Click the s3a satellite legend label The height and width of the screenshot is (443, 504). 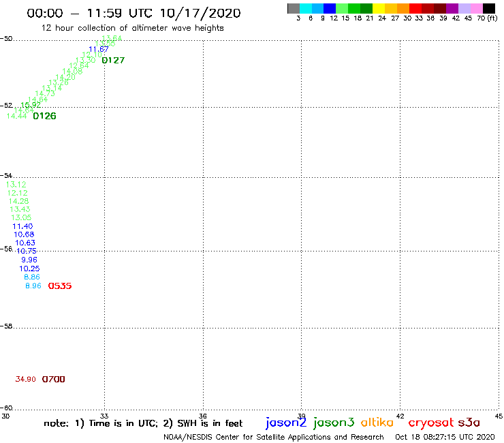(x=469, y=423)
